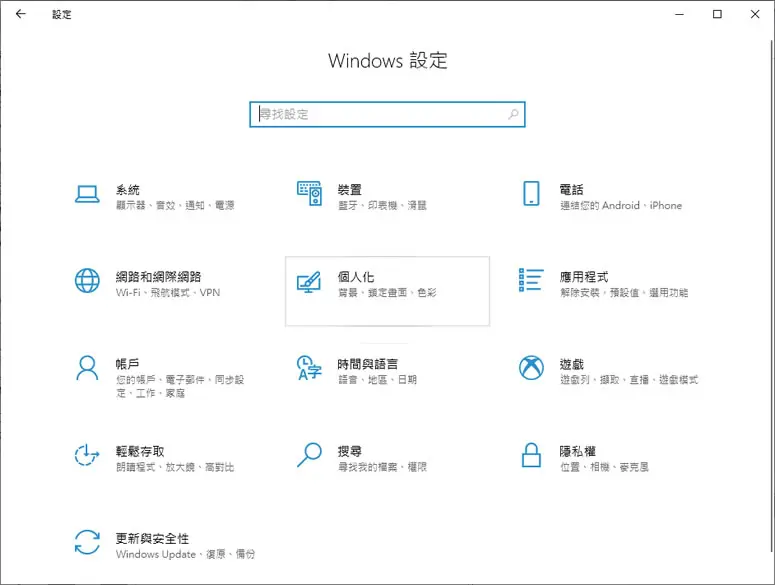The image size is (775, 585).
Task: Minimize the 設定 window
Action: [x=680, y=14]
